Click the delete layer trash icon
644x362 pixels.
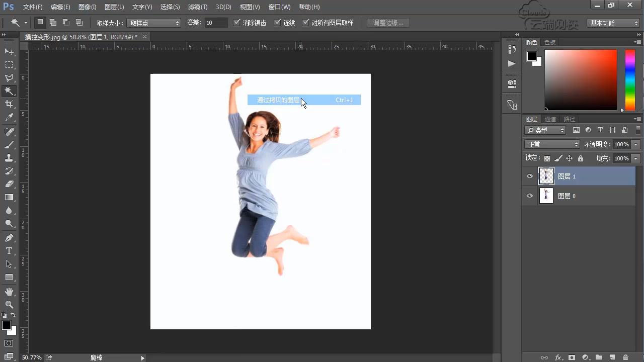click(625, 357)
